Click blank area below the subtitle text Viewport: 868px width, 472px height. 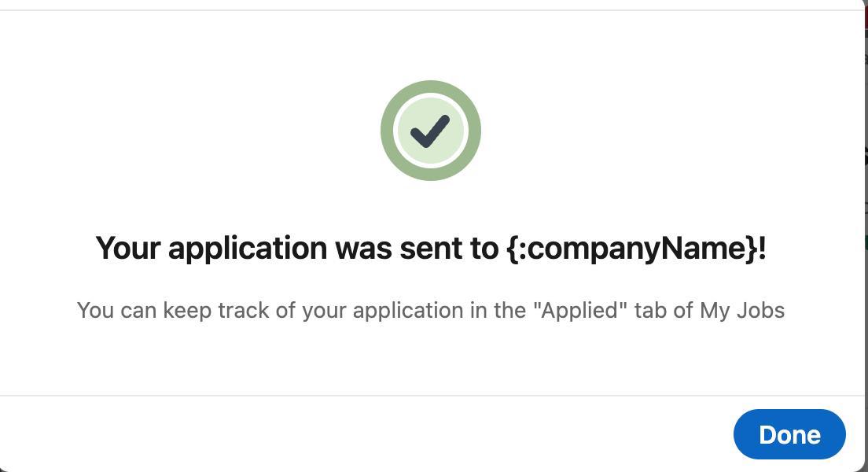coord(431,359)
